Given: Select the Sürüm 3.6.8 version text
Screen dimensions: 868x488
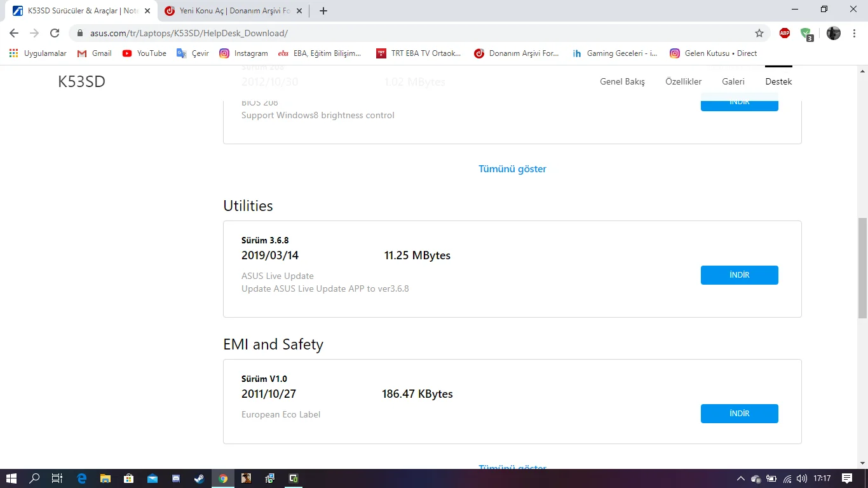Looking at the screenshot, I should click(x=265, y=240).
